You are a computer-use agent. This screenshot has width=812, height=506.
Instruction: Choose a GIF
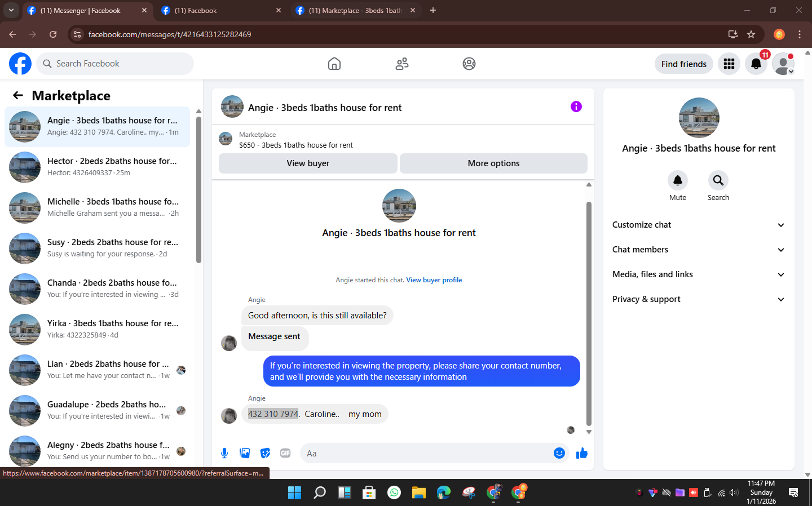[285, 453]
